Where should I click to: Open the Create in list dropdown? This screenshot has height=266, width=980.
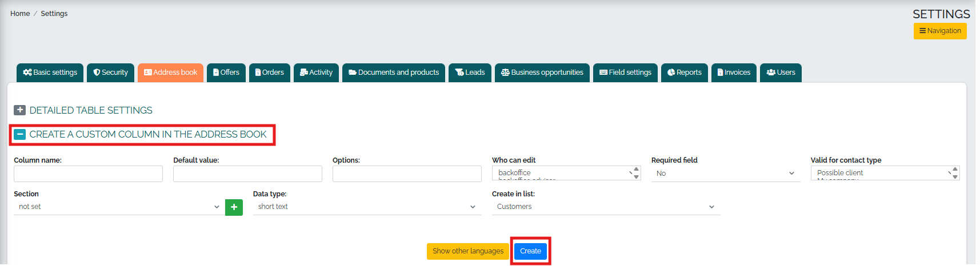tap(606, 207)
